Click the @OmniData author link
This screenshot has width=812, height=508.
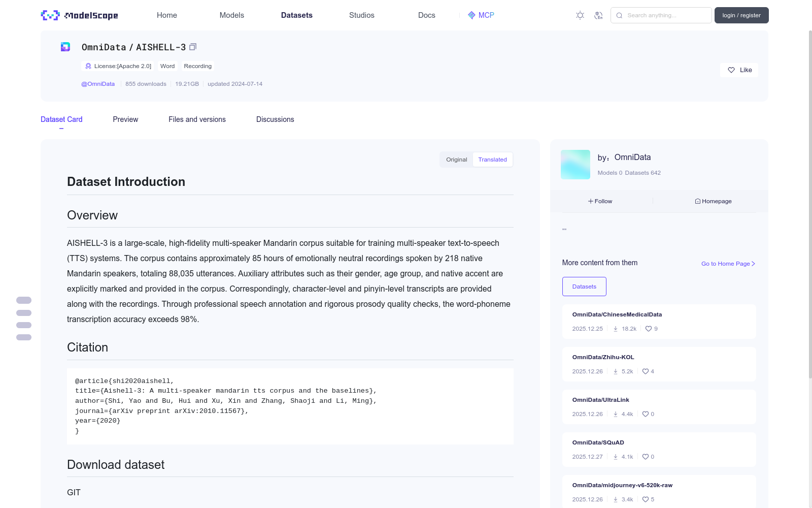coord(98,84)
